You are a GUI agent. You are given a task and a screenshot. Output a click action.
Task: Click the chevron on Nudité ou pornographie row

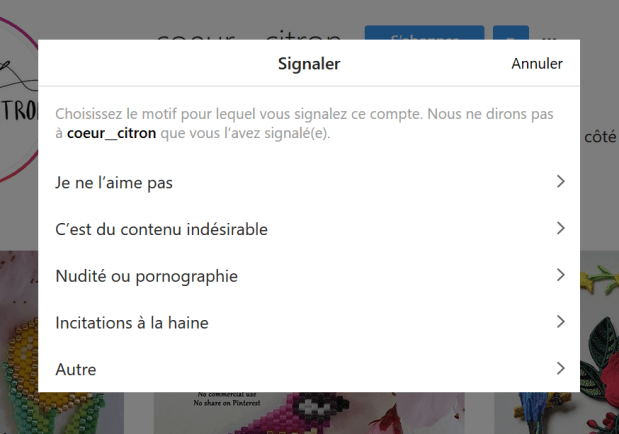click(560, 275)
